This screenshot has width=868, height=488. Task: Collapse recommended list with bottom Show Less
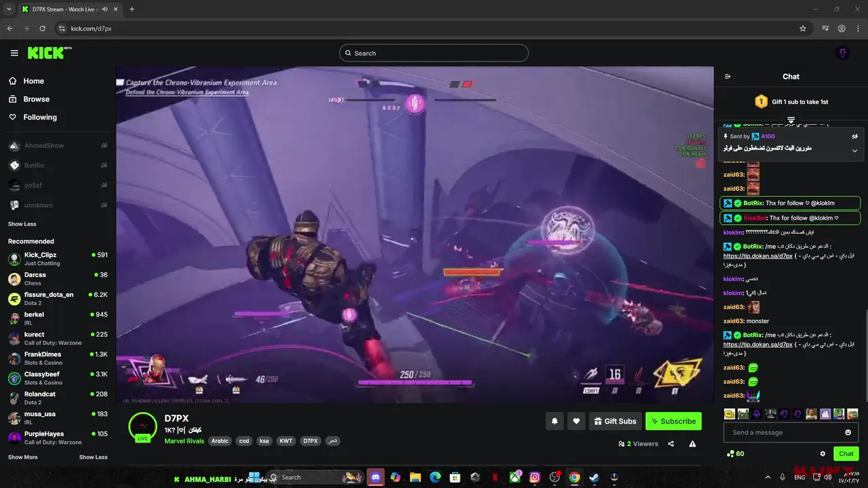pyautogui.click(x=94, y=457)
